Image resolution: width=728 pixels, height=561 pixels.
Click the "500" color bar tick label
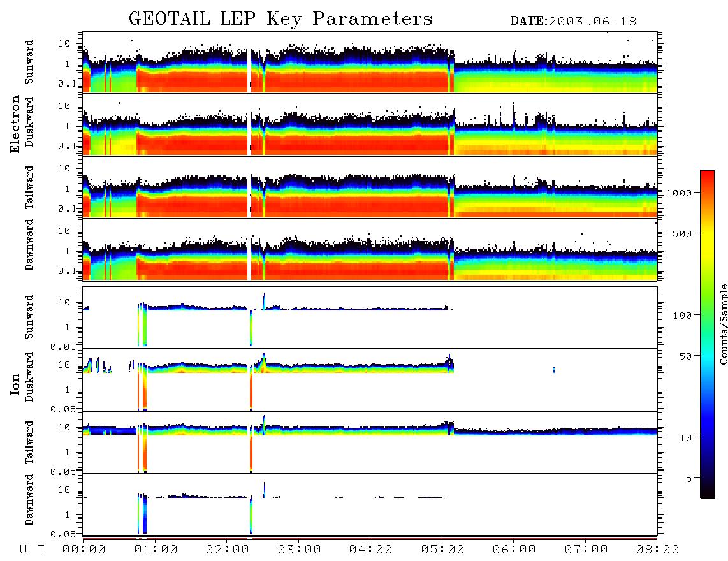683,233
